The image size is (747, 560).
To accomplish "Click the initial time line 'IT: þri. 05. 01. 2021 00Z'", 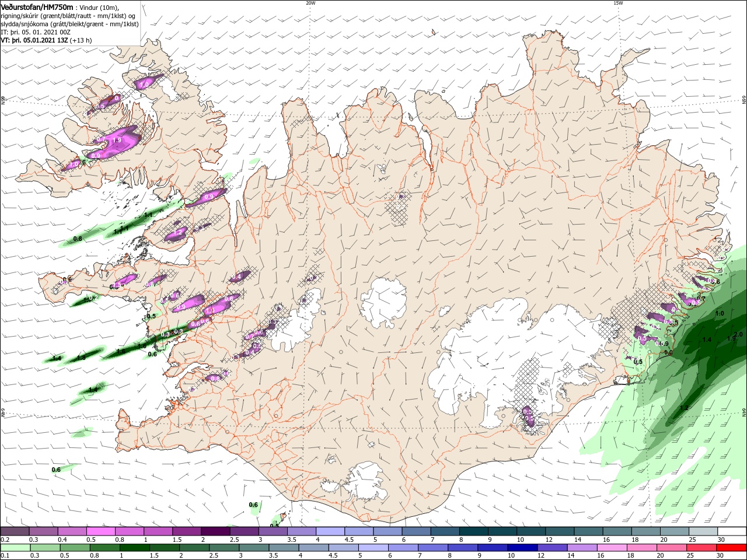I will [34, 32].
